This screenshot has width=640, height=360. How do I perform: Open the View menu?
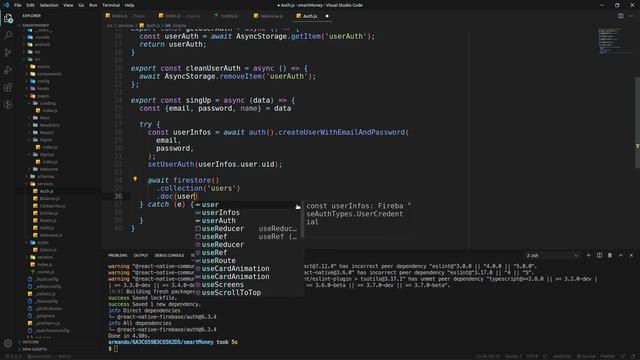[68, 5]
